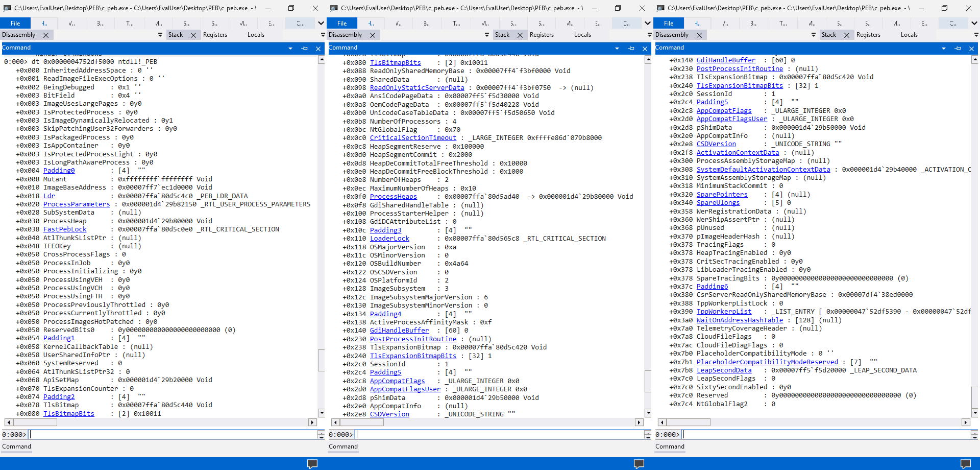Toggle auto-hide pin on left Command pane
The height and width of the screenshot is (470, 980).
pyautogui.click(x=304, y=49)
